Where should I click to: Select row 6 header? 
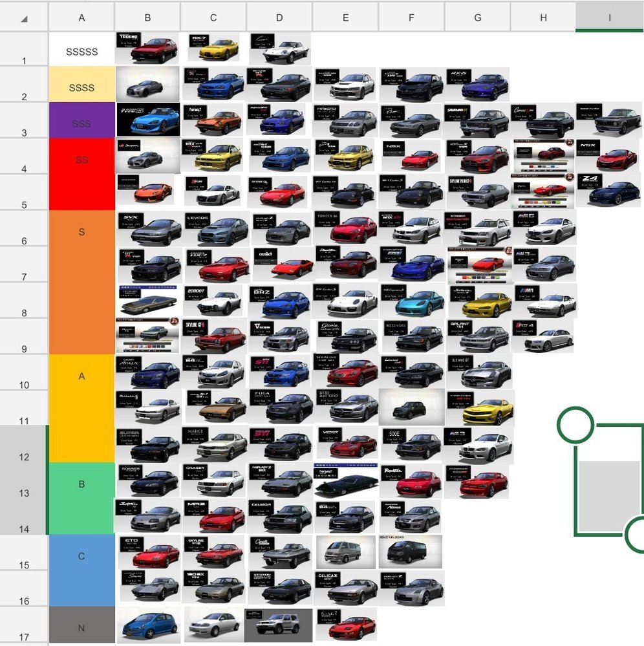(24, 228)
